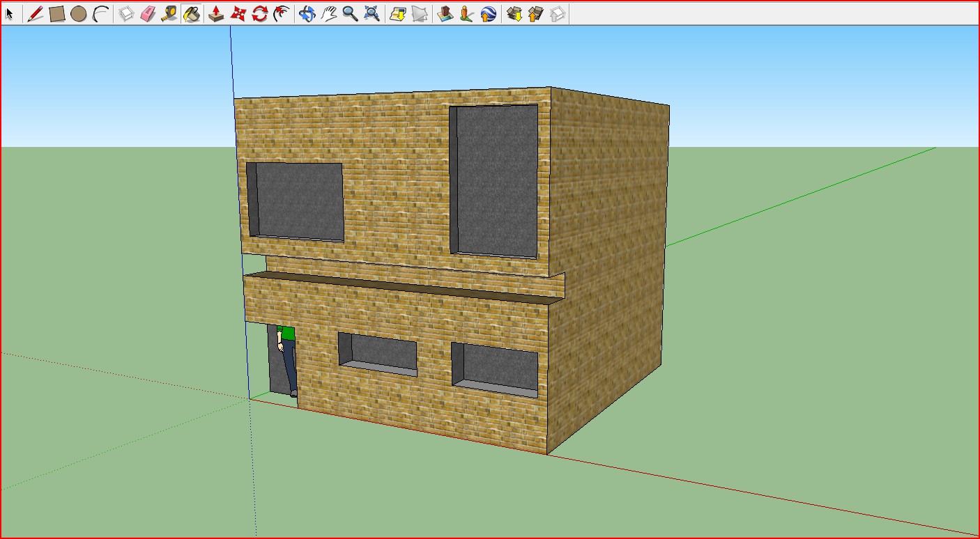Image resolution: width=980 pixels, height=539 pixels.
Task: Pick the pink Eraser tool
Action: 148,13
